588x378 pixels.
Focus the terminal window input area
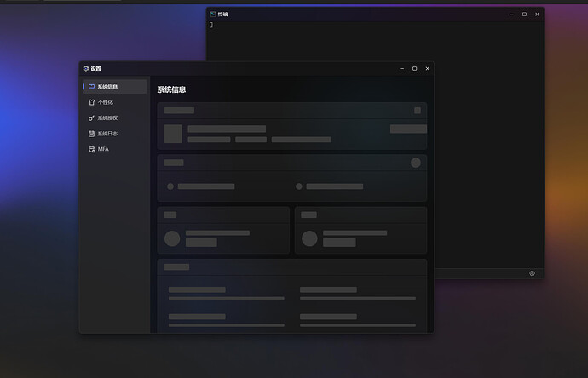pyautogui.click(x=375, y=144)
